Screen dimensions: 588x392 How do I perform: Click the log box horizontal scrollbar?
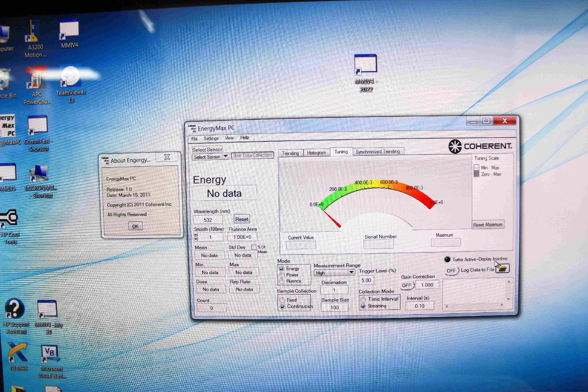click(x=474, y=305)
